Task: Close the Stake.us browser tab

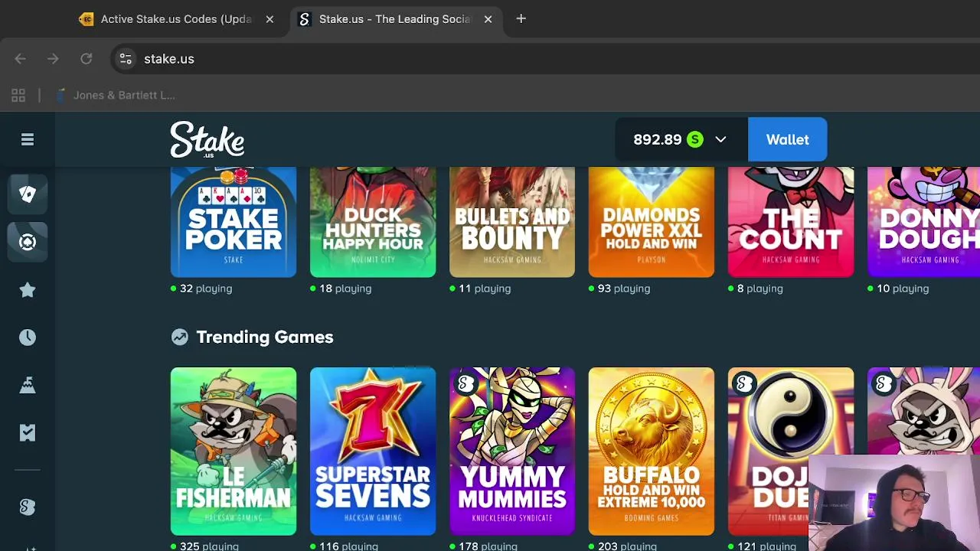Action: point(488,19)
